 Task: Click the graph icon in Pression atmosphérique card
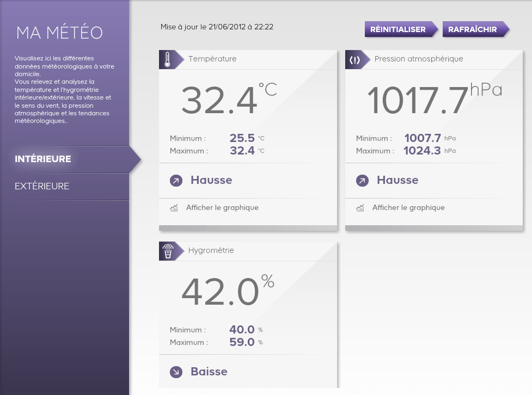[x=360, y=208]
